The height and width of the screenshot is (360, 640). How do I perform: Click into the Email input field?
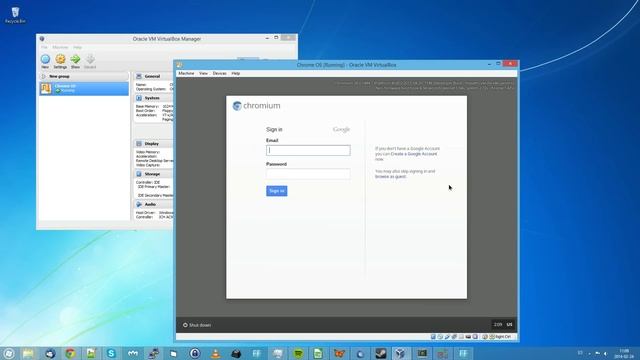[x=308, y=150]
